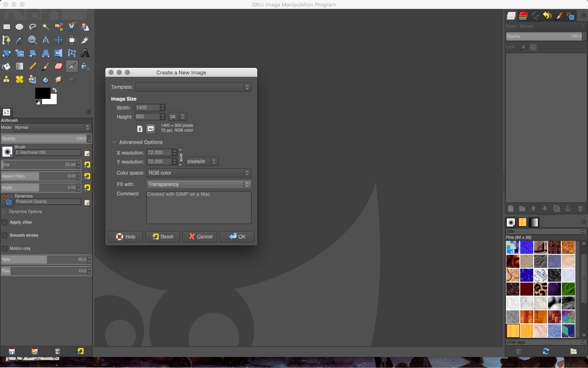Activate the Paths tool
588x368 pixels.
(7, 40)
